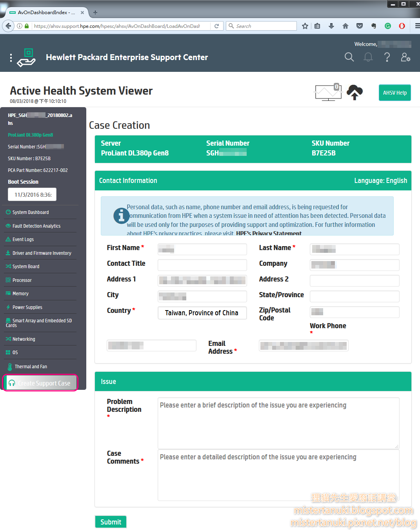420x530 pixels.
Task: Open the Help question mark menu
Action: (x=387, y=57)
